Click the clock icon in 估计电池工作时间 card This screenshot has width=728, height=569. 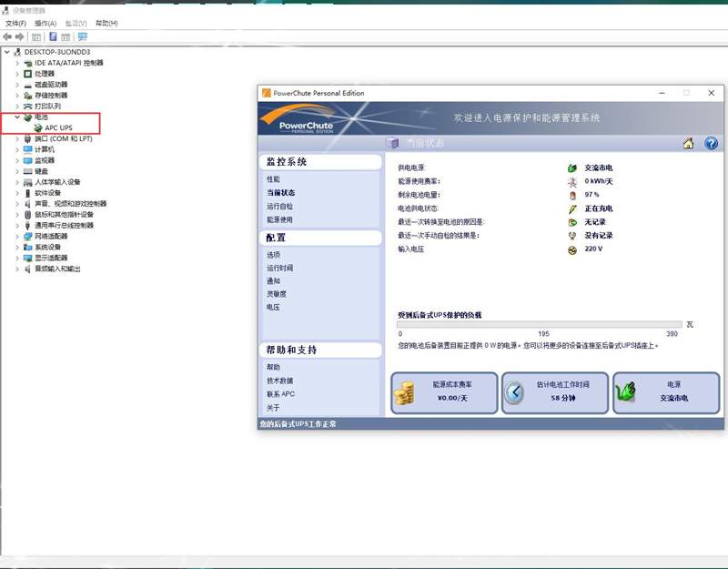514,393
